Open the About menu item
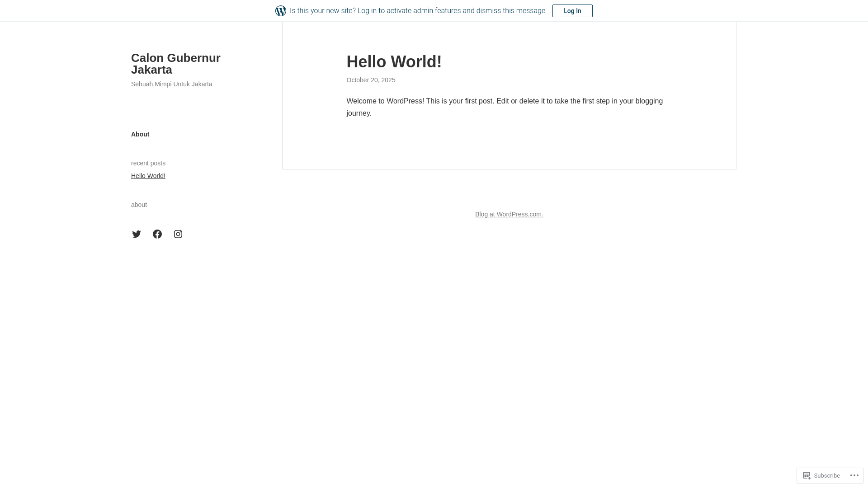The width and height of the screenshot is (868, 488). tap(140, 134)
